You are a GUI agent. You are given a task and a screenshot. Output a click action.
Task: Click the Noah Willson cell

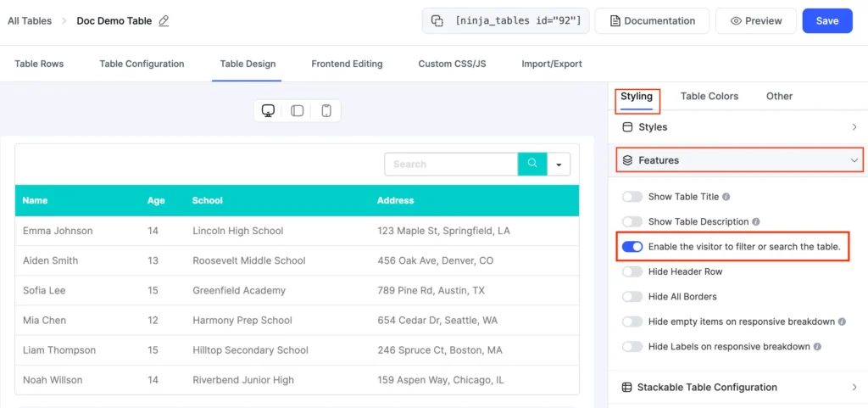tap(53, 380)
